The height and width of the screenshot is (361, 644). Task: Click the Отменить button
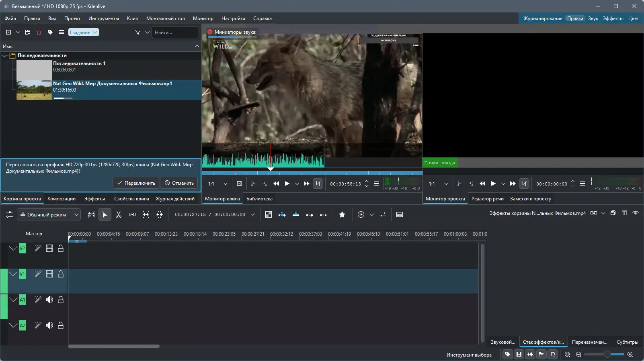tap(179, 183)
